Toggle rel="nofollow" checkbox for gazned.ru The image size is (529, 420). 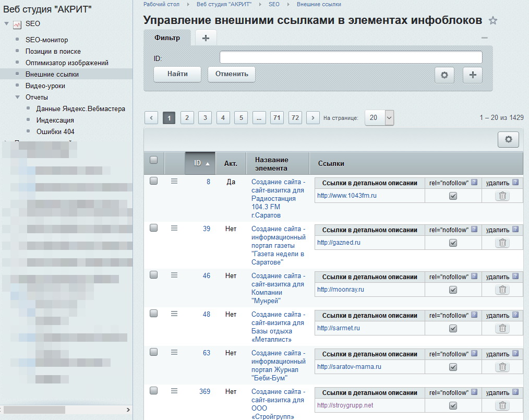pos(453,242)
